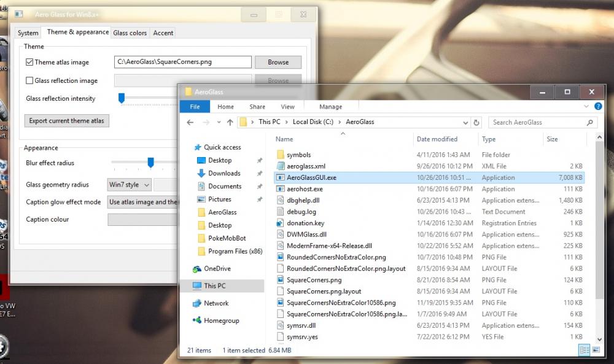Open OneDrive in the navigation pane
Image resolution: width=614 pixels, height=364 pixels.
pyautogui.click(x=217, y=269)
